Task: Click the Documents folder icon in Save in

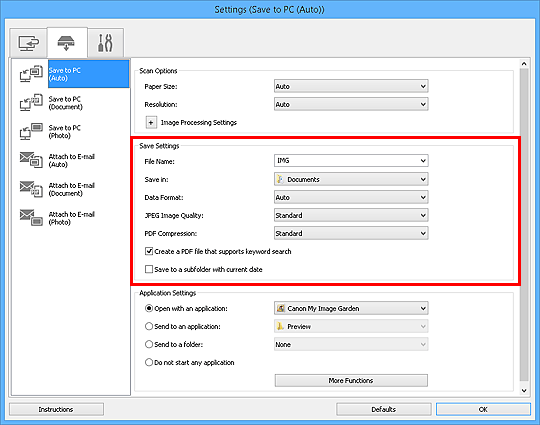Action: [x=280, y=179]
